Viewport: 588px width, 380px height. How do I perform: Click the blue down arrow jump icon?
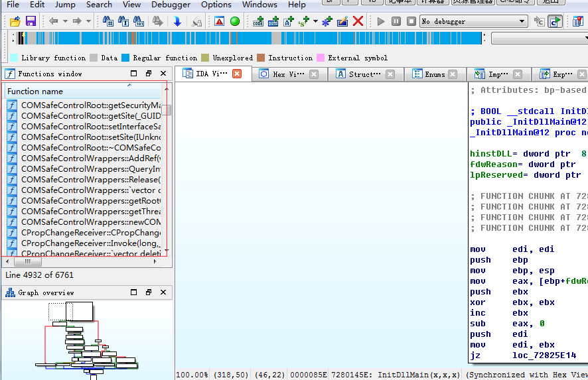177,21
